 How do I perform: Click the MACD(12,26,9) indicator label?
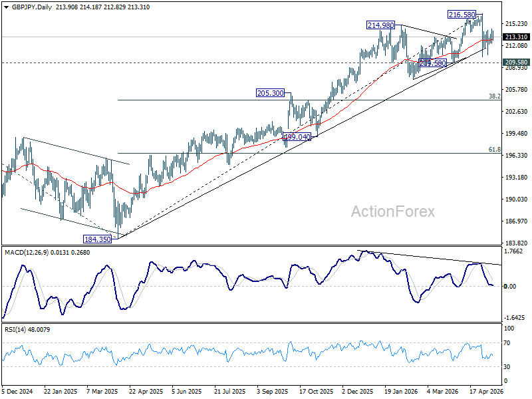click(x=27, y=253)
